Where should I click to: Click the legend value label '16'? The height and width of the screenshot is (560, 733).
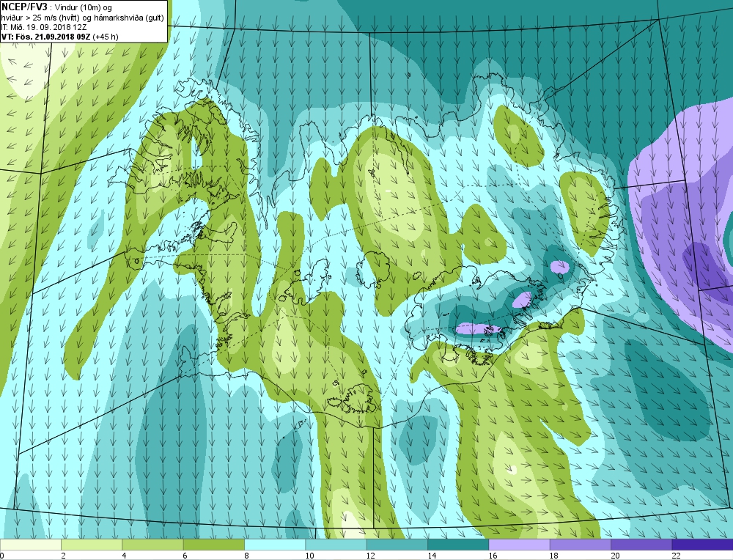click(x=493, y=556)
